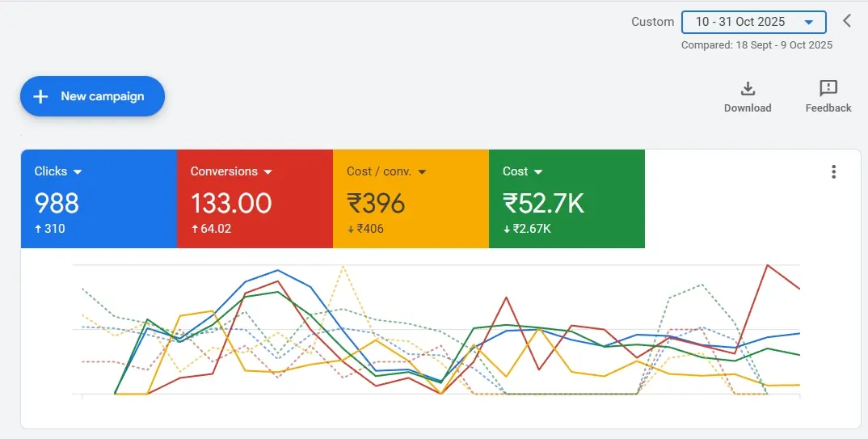Expand the Conversions metric dropdown arrow
Image resolution: width=868 pixels, height=439 pixels.
point(268,172)
